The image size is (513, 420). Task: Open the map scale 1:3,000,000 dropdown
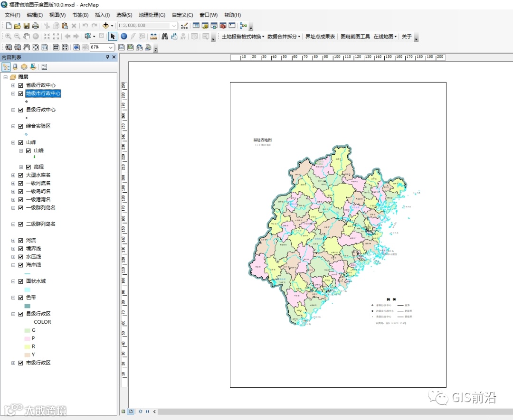174,26
